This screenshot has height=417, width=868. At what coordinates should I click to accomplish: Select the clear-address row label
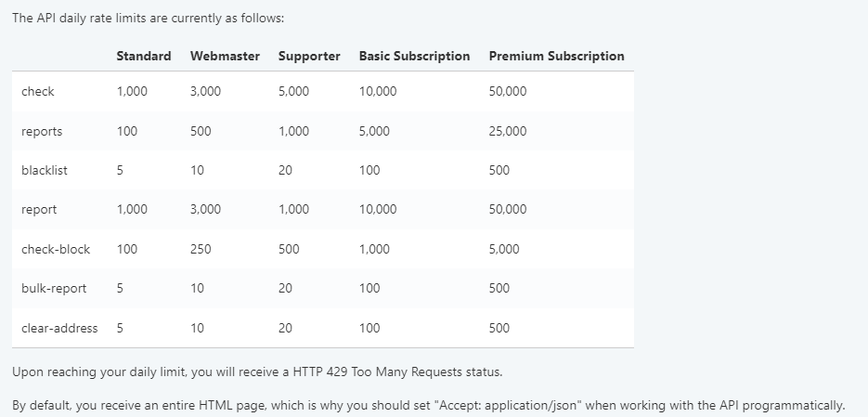pos(59,328)
